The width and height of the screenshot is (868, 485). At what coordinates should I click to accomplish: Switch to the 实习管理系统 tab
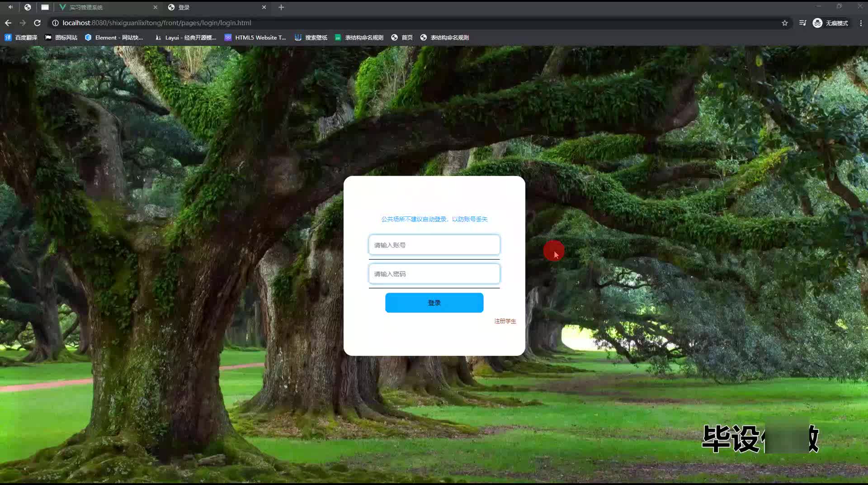(104, 7)
